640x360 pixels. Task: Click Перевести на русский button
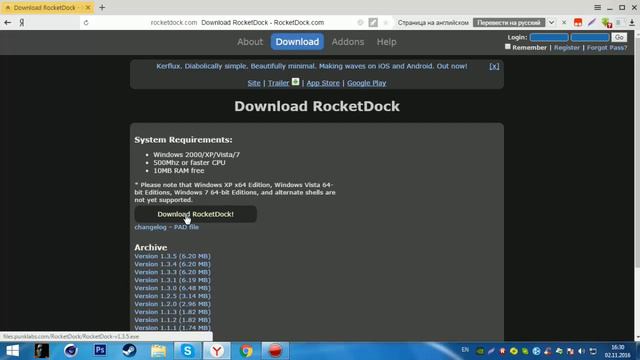point(509,22)
